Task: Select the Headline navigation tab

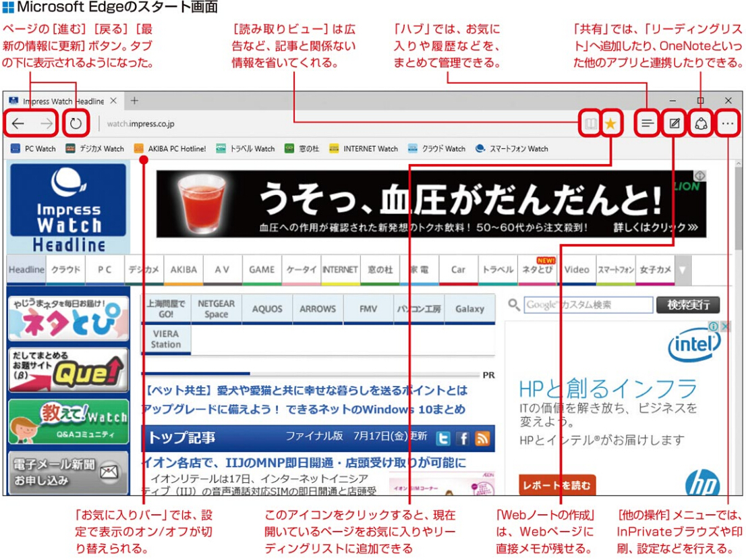Action: (x=26, y=270)
